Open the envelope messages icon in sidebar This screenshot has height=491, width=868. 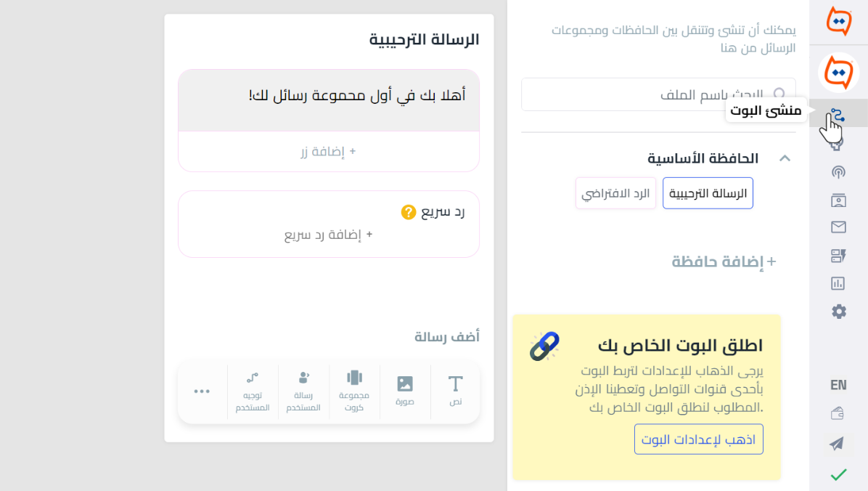pos(838,227)
